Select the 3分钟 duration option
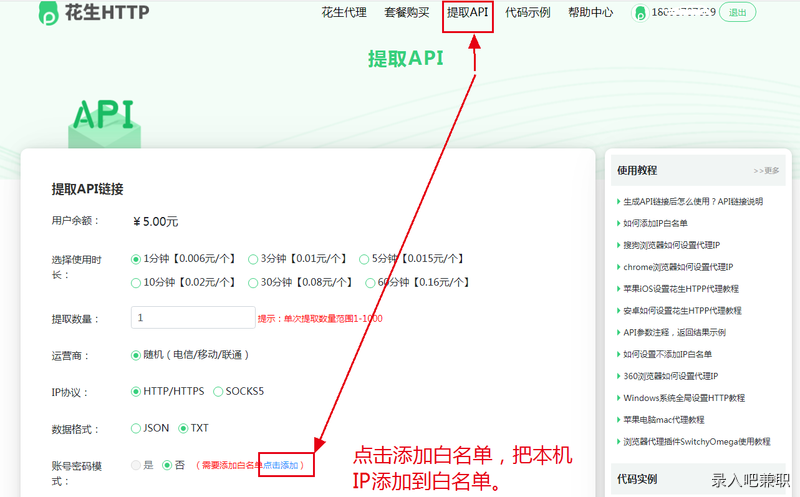The image size is (800, 497). (253, 259)
